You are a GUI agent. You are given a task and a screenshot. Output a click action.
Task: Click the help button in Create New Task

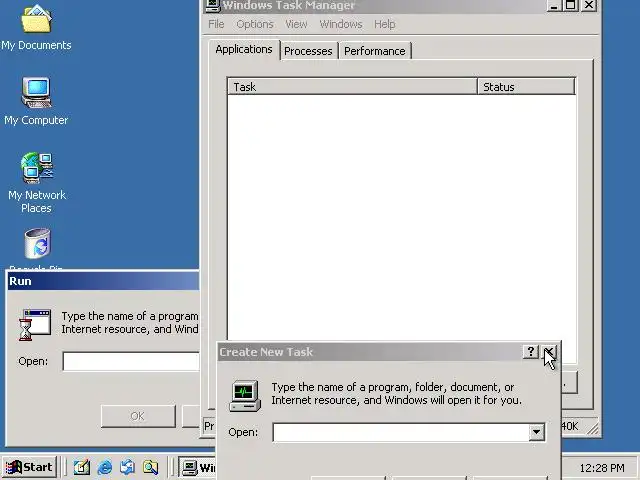click(530, 352)
